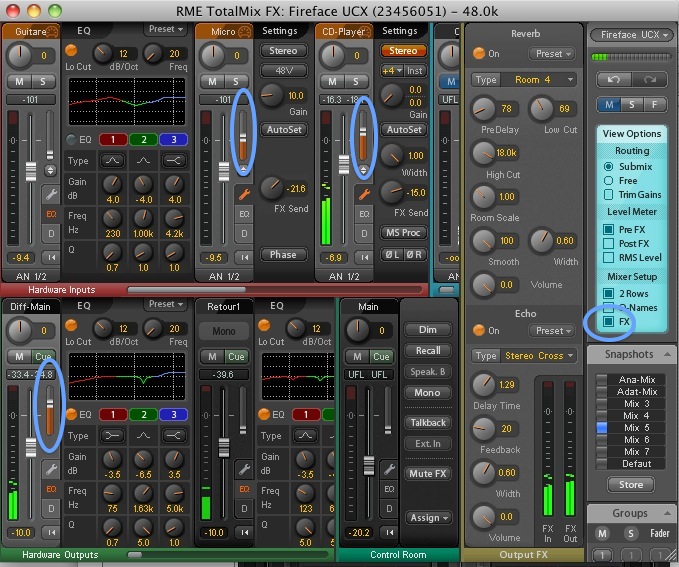Open the wrench settings of Guitare channel
Viewport: 679px width, 567px height.
[x=51, y=194]
